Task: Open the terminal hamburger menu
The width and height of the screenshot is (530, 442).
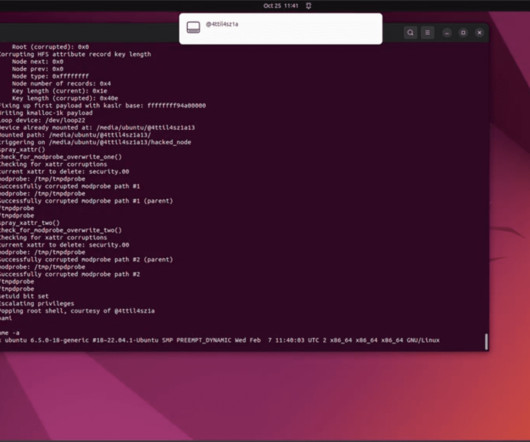Action: [428, 33]
